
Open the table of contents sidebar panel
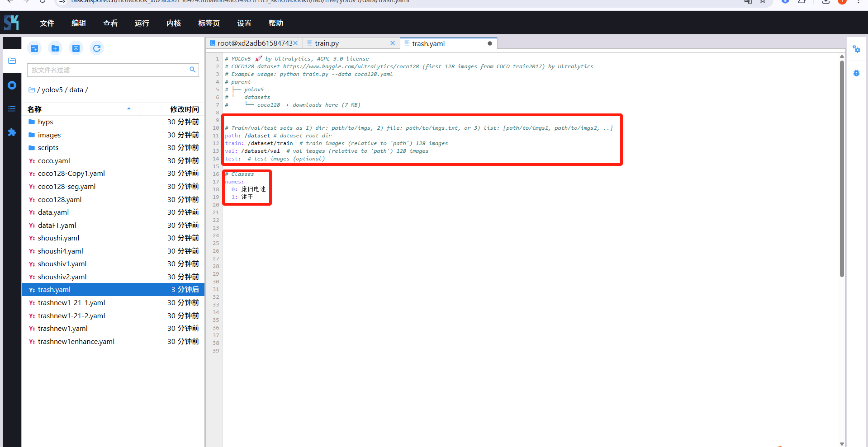pyautogui.click(x=12, y=109)
